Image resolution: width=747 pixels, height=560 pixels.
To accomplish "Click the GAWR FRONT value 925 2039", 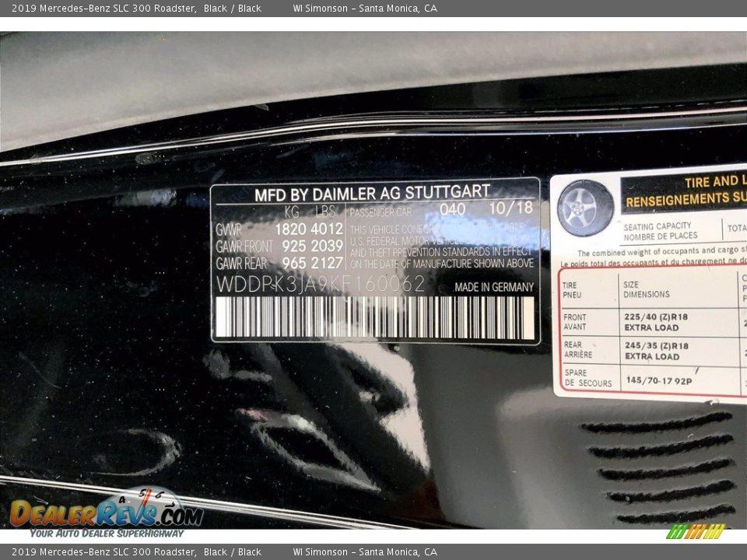I will (x=312, y=246).
